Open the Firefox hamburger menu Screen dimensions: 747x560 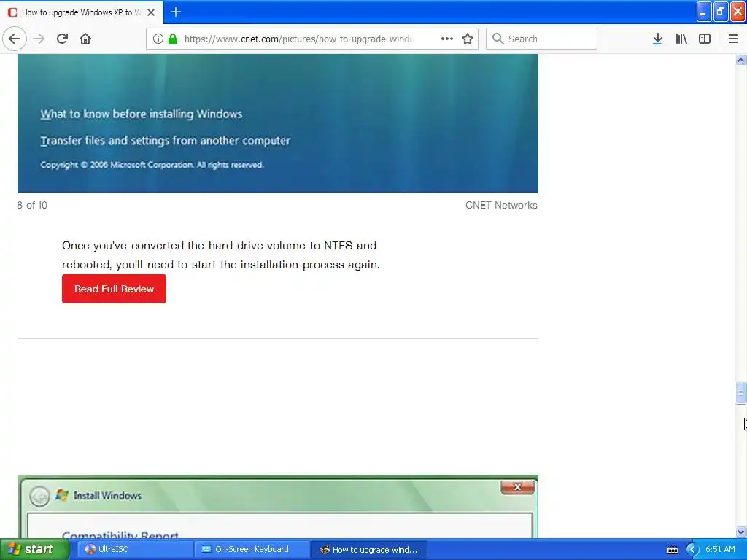733,39
